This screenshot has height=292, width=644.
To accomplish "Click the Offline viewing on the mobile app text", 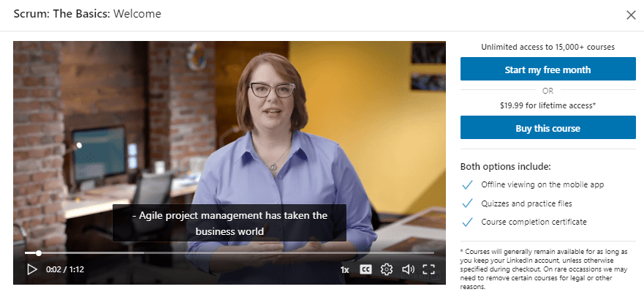I will 542,184.
